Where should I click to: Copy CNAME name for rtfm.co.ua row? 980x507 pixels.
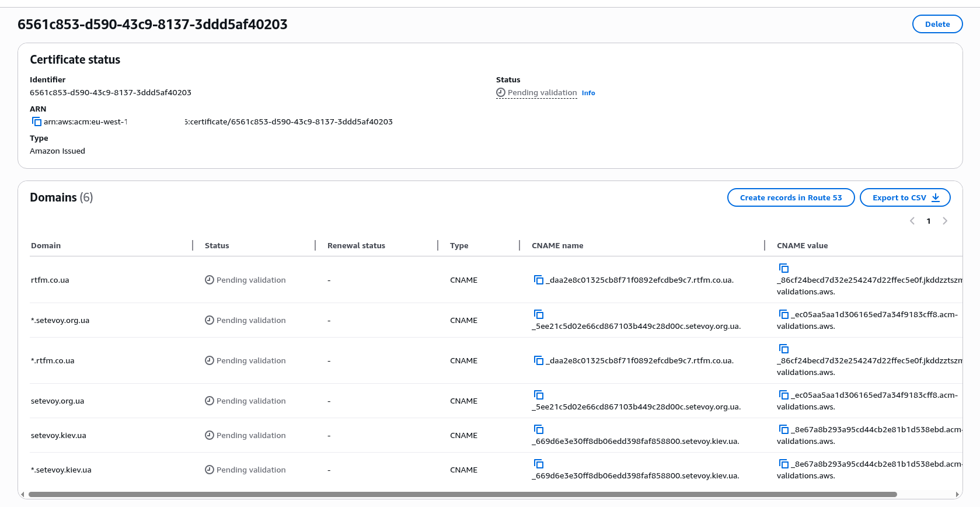(x=539, y=280)
